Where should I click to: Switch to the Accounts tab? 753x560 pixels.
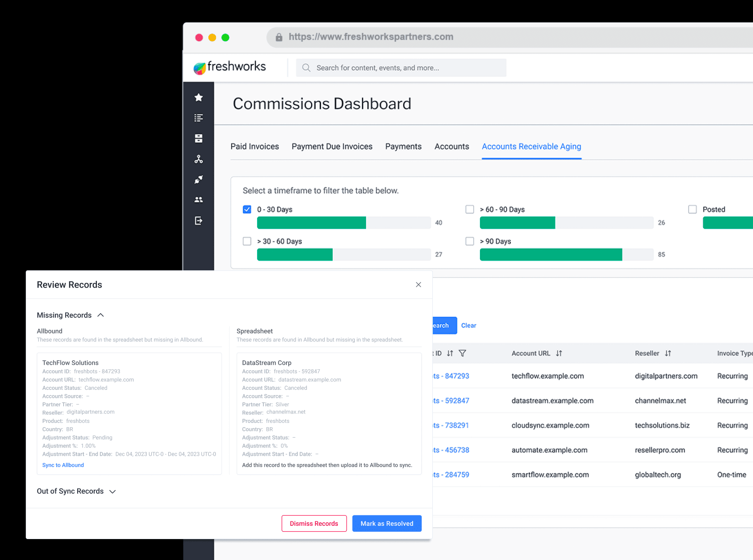coord(452,146)
